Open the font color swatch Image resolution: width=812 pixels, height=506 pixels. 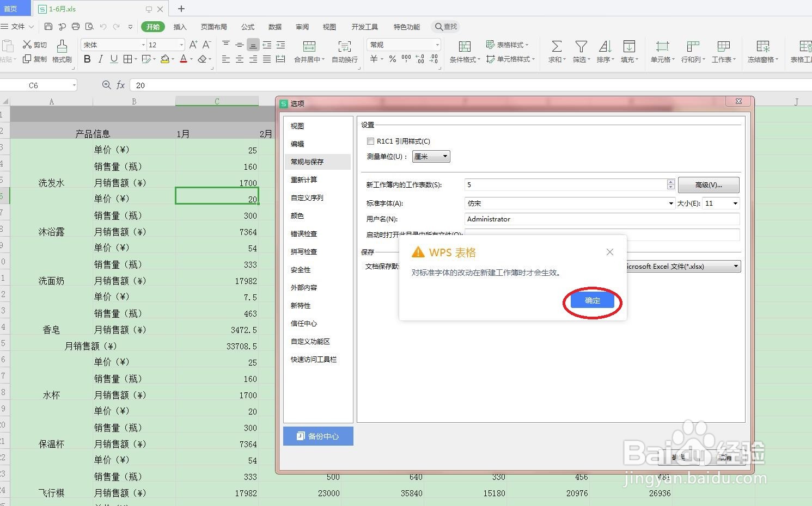click(185, 59)
